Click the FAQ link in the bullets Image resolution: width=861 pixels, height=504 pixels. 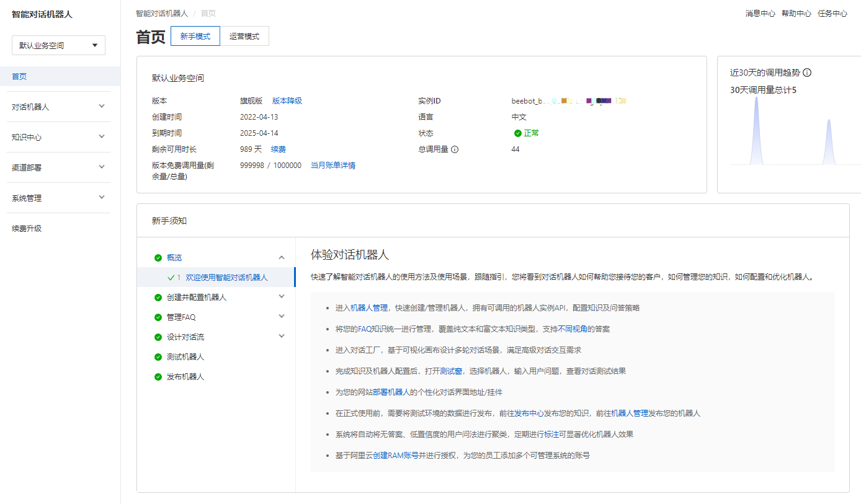coord(364,329)
